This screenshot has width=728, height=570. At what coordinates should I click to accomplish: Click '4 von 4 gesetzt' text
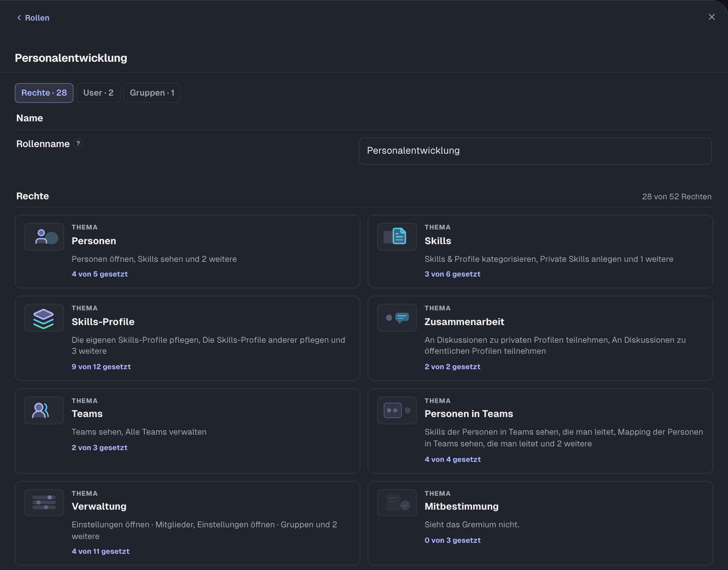point(453,459)
